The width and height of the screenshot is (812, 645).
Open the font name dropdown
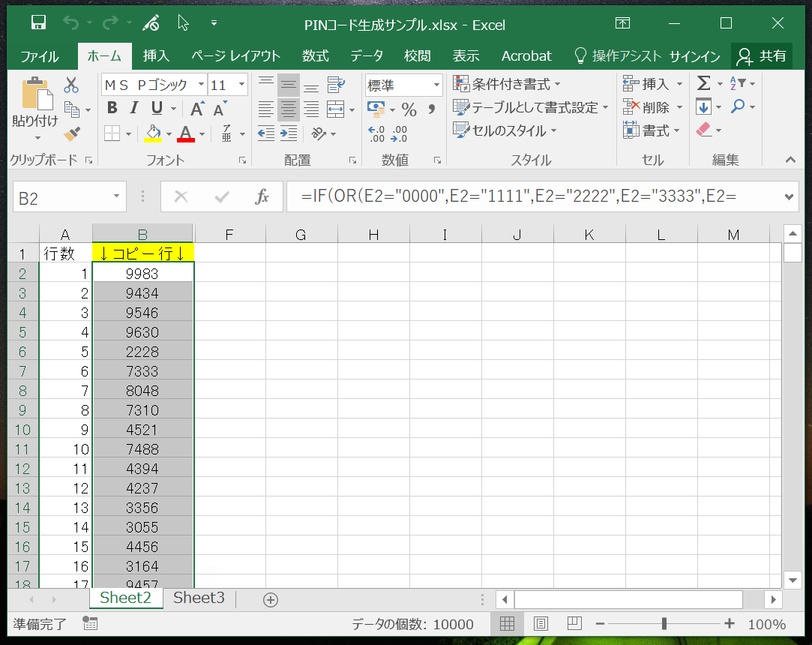[201, 85]
